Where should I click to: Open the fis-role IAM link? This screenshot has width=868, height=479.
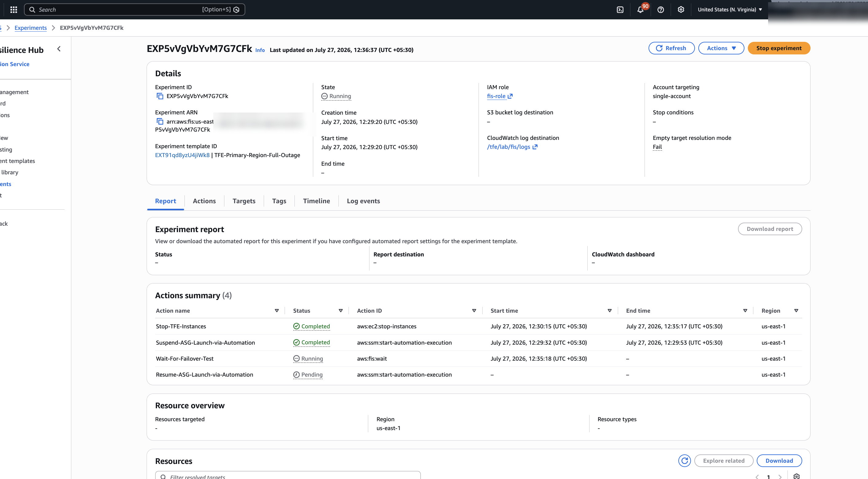496,96
